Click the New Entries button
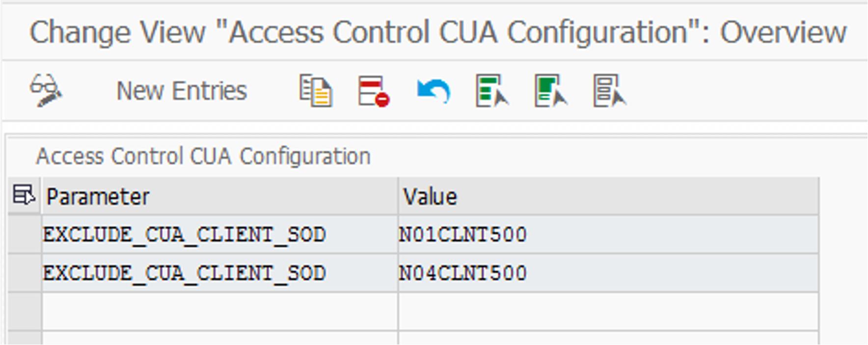868x345 pixels. click(x=182, y=91)
